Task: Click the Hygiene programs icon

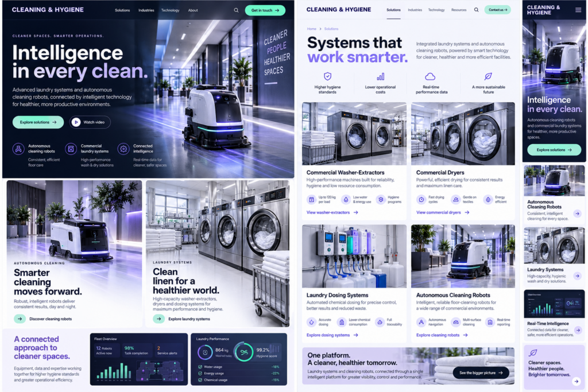Action: tap(381, 199)
